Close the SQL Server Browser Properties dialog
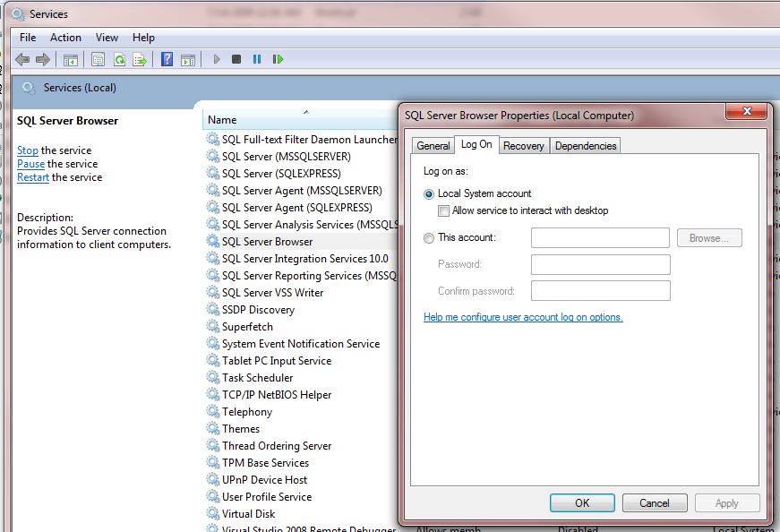Viewport: 780px width, 532px height. [x=746, y=111]
